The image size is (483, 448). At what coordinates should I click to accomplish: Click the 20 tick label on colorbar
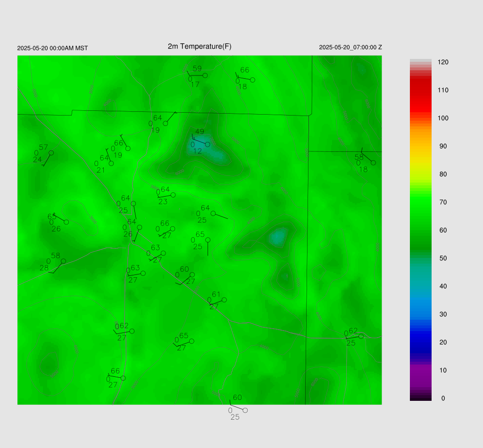click(x=443, y=342)
